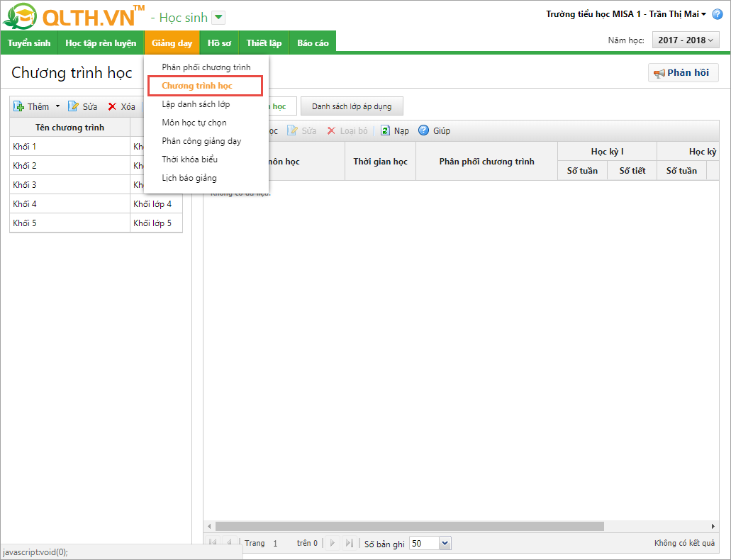Select Lập danh sách lớp menu entry
This screenshot has width=731, height=560.
[206, 104]
